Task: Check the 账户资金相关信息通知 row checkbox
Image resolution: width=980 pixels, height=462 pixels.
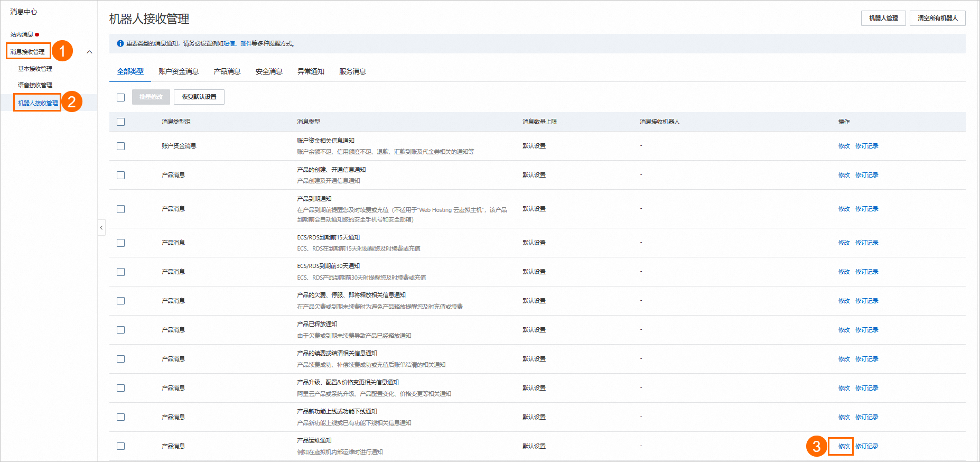Action: (121, 146)
